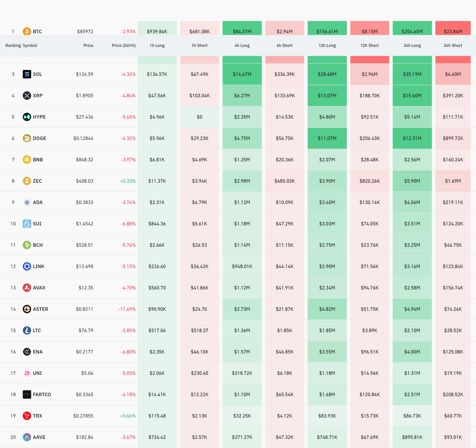Sort table by Ranking header
Screen dimensions: 476x448
click(x=13, y=45)
